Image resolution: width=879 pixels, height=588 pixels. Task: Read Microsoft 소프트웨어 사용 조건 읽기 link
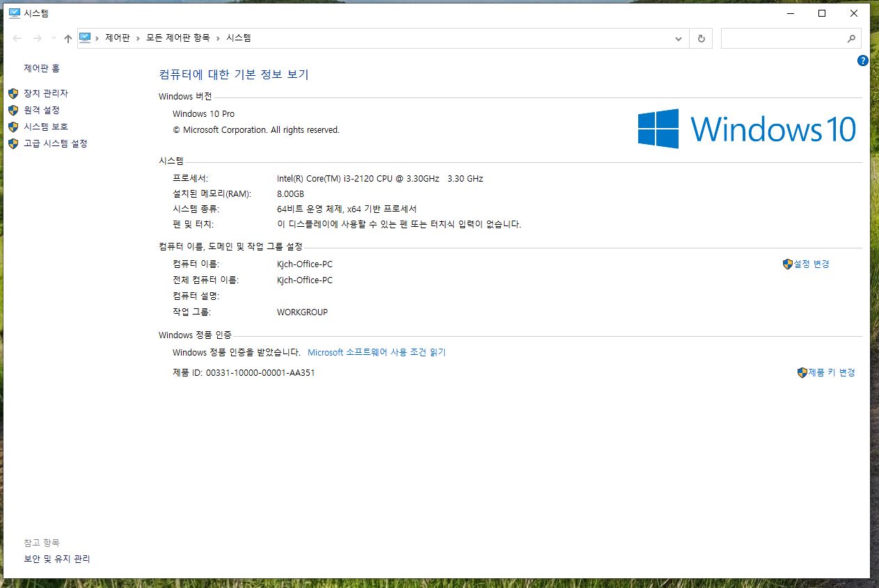coord(377,353)
